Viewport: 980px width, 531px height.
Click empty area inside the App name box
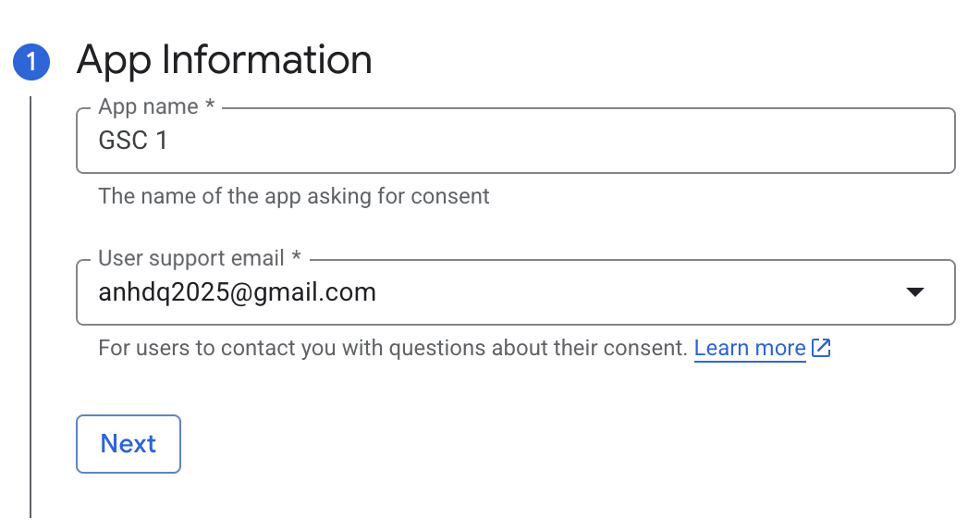pyautogui.click(x=562, y=141)
